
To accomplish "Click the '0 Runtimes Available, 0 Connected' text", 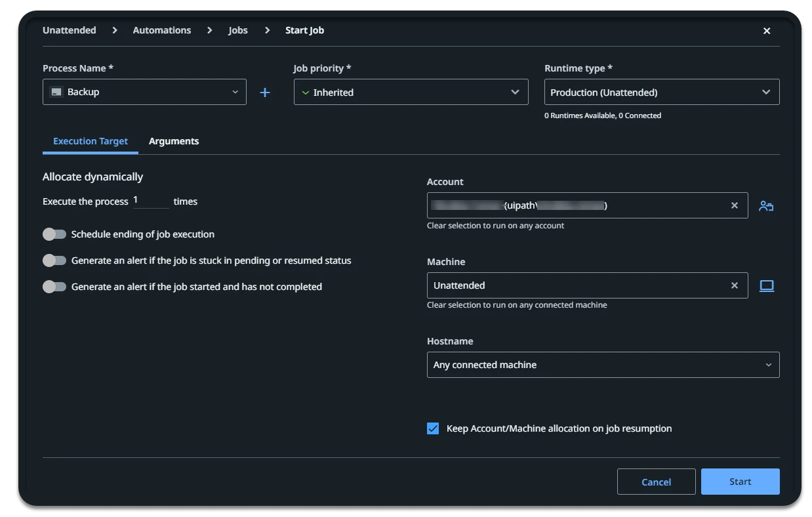I will tap(603, 115).
